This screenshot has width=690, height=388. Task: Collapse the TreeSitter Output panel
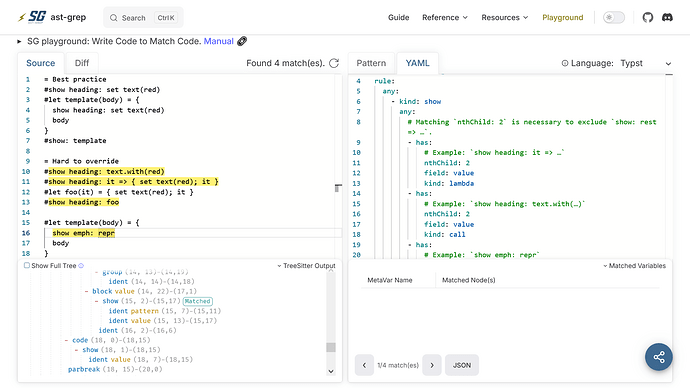(x=306, y=266)
